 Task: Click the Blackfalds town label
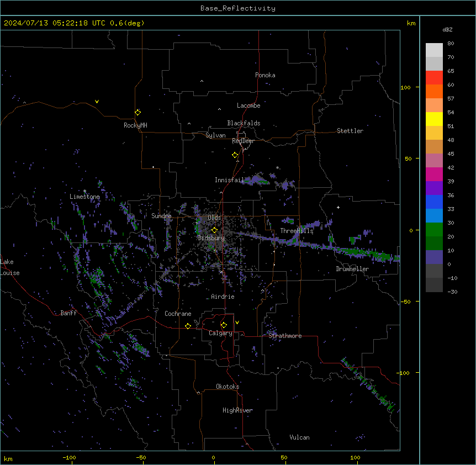244,123
